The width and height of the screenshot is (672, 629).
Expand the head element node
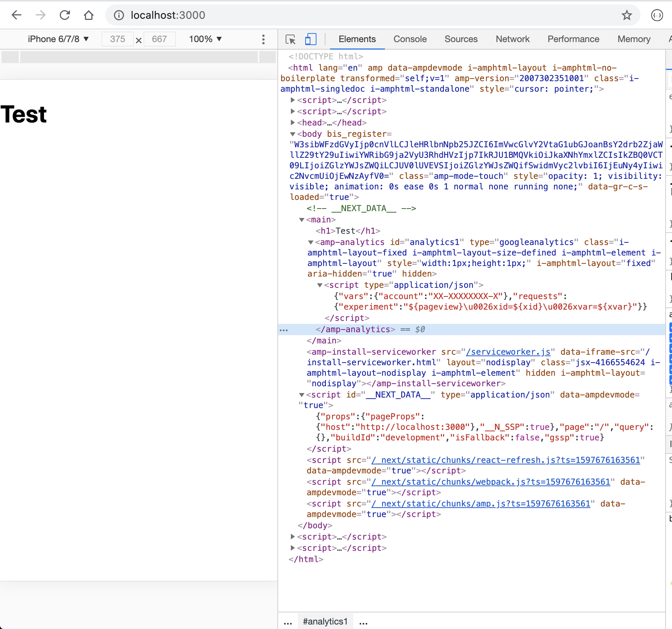click(293, 122)
